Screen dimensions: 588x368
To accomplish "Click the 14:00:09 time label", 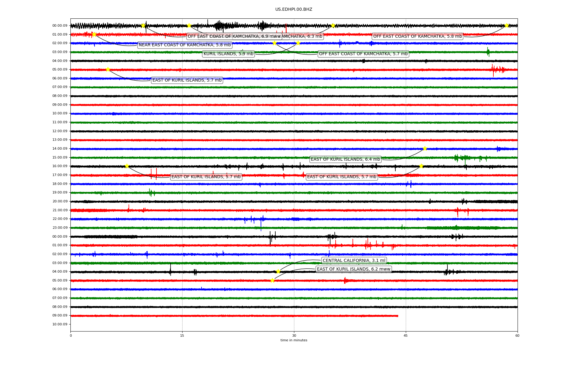I will point(60,149).
